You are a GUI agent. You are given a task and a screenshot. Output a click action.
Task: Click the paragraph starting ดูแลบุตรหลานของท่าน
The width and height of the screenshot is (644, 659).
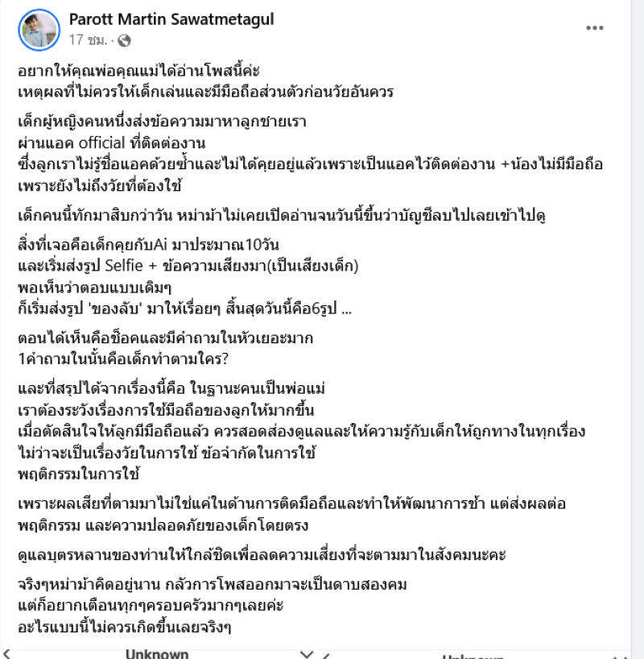tap(262, 555)
